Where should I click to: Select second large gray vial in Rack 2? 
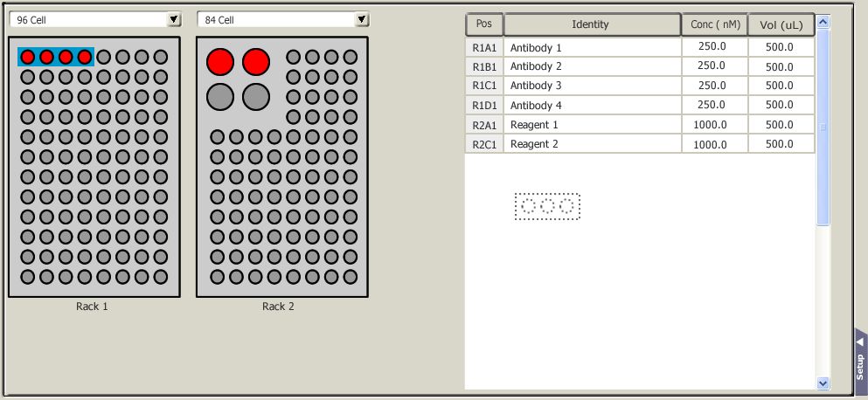[x=255, y=96]
